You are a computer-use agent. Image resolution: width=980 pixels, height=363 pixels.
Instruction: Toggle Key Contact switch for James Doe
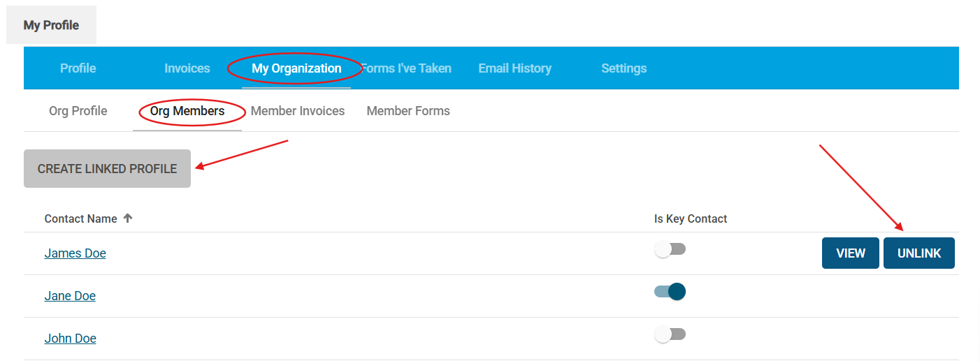click(670, 249)
